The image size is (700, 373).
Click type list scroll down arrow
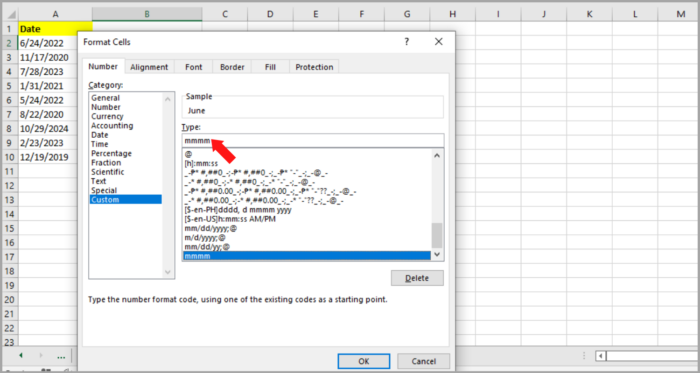(437, 254)
